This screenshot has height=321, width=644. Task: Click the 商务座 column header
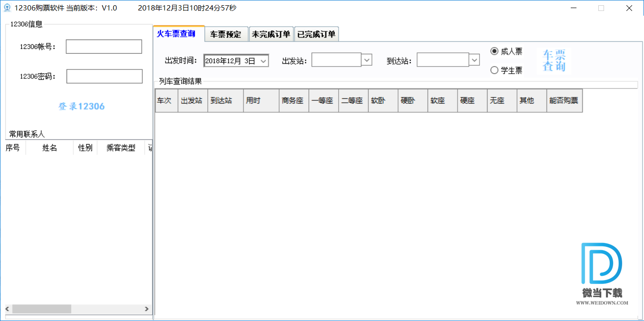point(294,101)
